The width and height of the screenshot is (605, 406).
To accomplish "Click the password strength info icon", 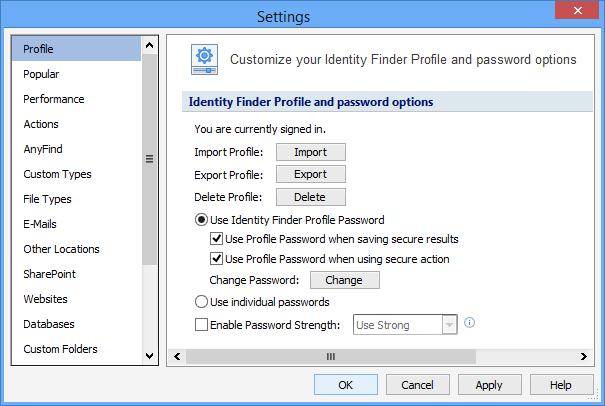I will tap(469, 323).
